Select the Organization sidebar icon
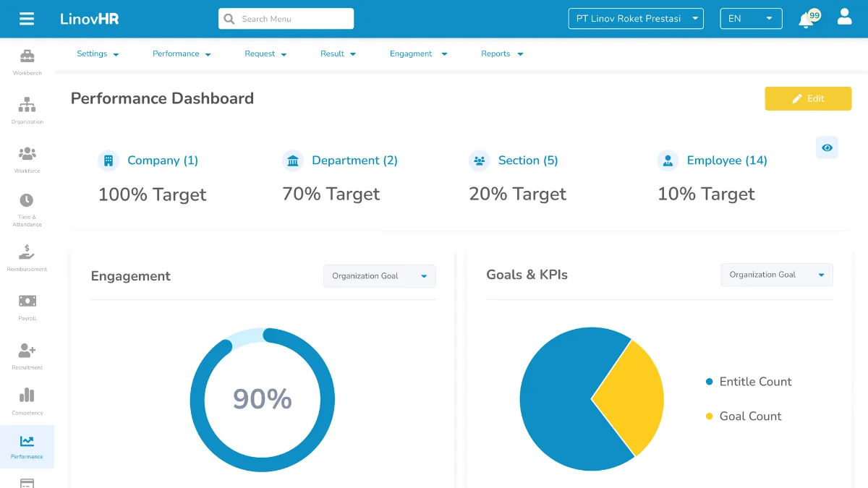The width and height of the screenshot is (868, 488). (27, 106)
